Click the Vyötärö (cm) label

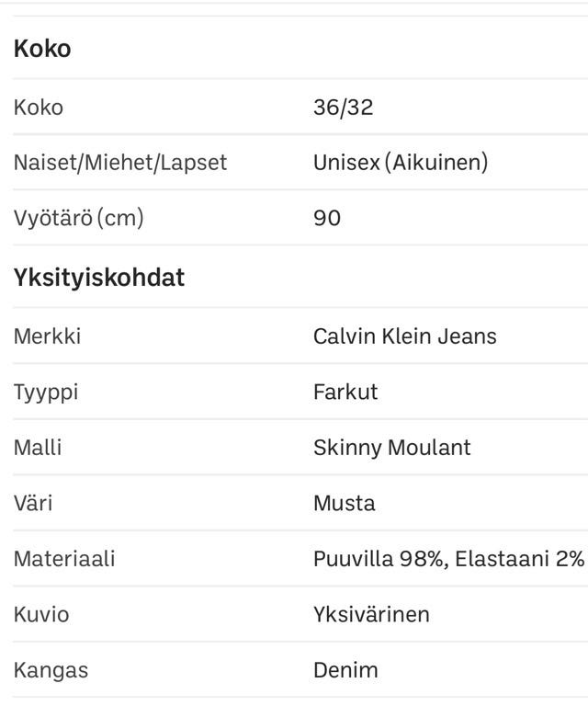tap(79, 218)
